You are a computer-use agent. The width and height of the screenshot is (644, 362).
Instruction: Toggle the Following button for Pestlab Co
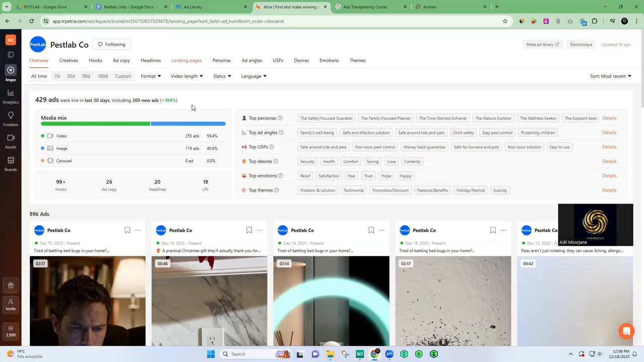point(112,44)
